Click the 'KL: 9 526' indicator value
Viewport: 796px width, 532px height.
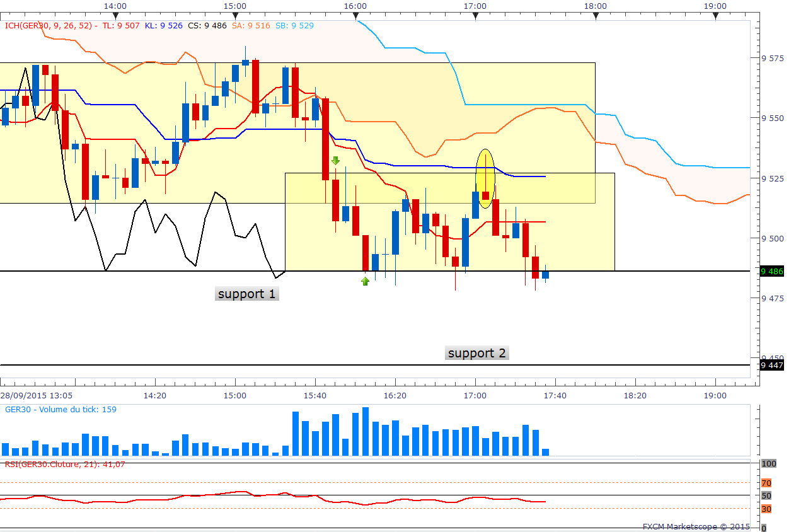point(165,26)
